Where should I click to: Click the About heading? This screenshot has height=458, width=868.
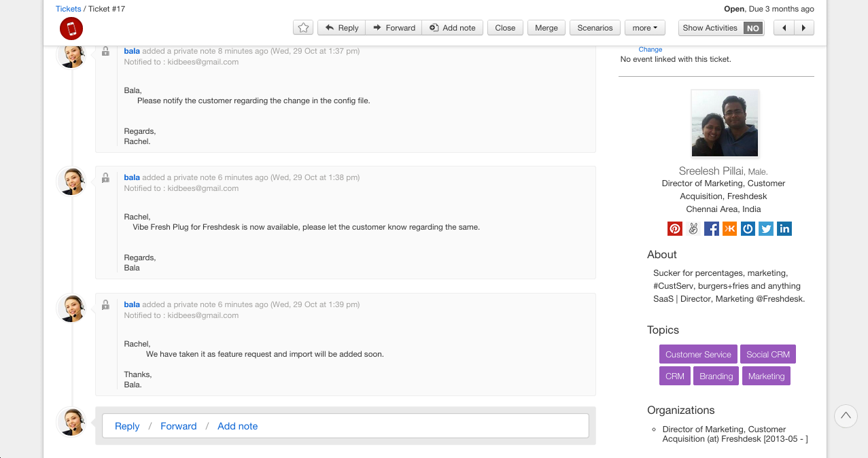click(x=662, y=254)
